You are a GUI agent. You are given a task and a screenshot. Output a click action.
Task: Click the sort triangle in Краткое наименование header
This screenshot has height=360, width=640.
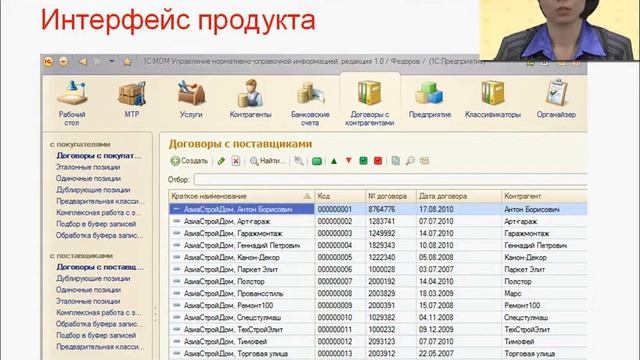[307, 196]
